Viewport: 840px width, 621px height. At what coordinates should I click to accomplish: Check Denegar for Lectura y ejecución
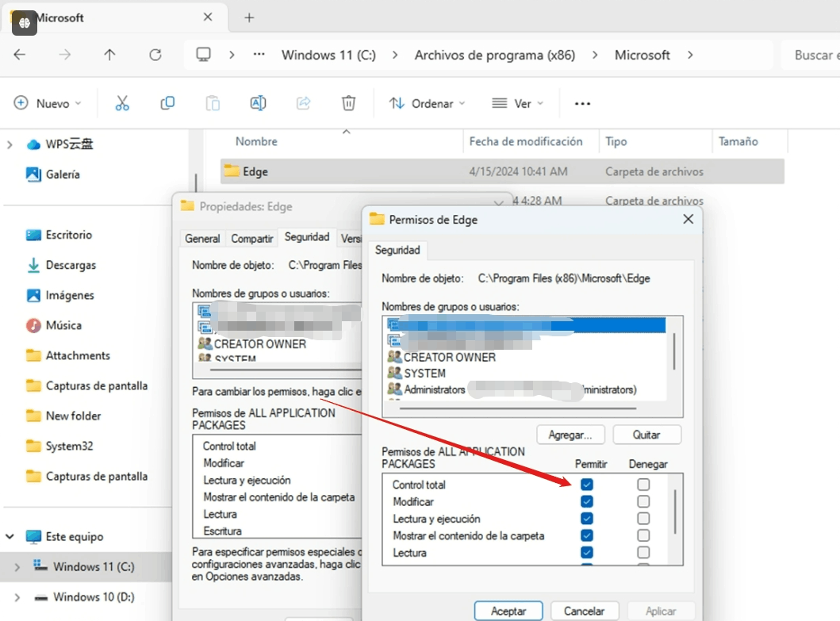[643, 519]
